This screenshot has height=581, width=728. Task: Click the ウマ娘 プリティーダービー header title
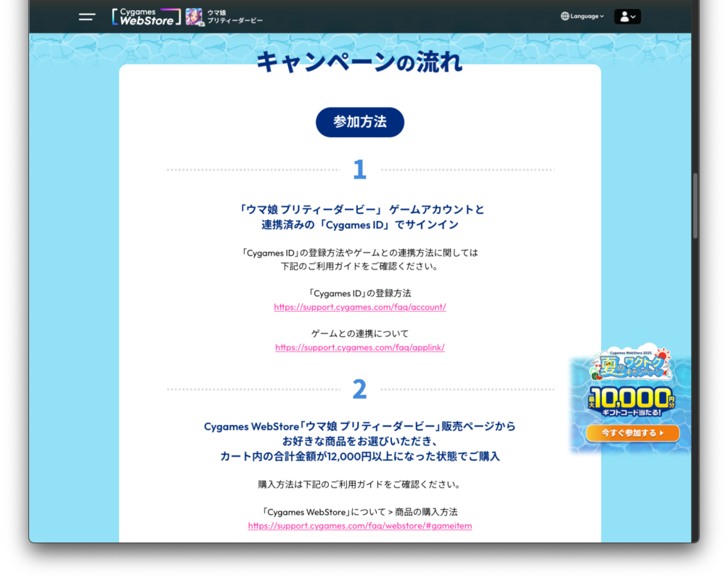point(234,17)
